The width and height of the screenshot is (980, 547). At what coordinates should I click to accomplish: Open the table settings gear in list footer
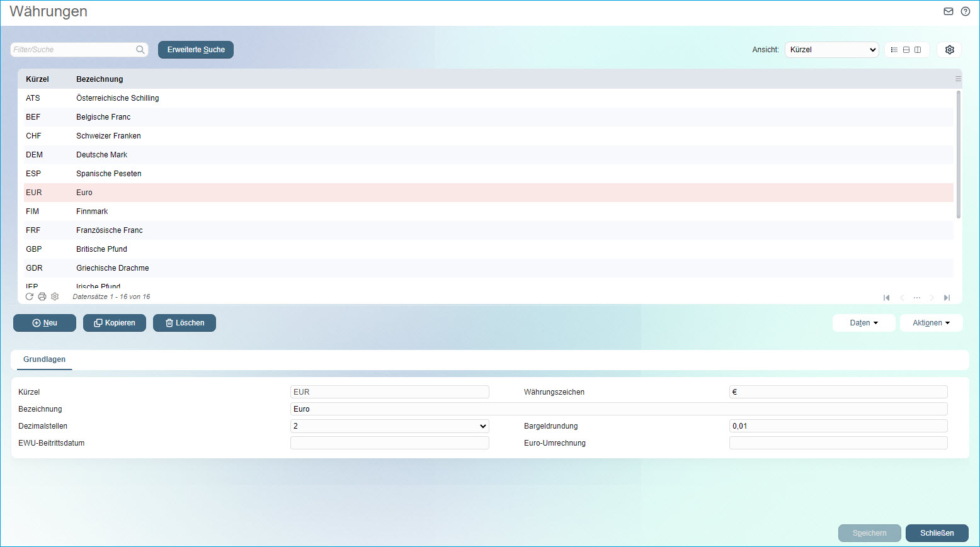click(x=55, y=296)
